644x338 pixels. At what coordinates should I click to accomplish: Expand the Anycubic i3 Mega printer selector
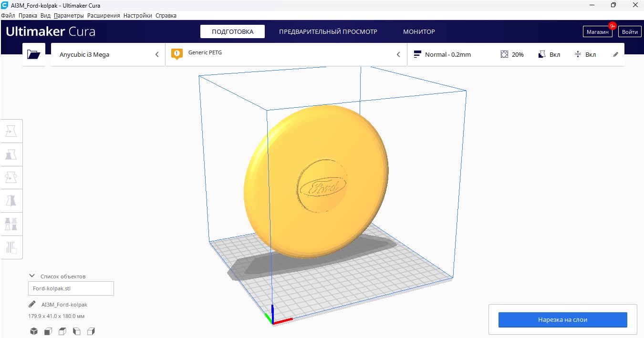[108, 54]
